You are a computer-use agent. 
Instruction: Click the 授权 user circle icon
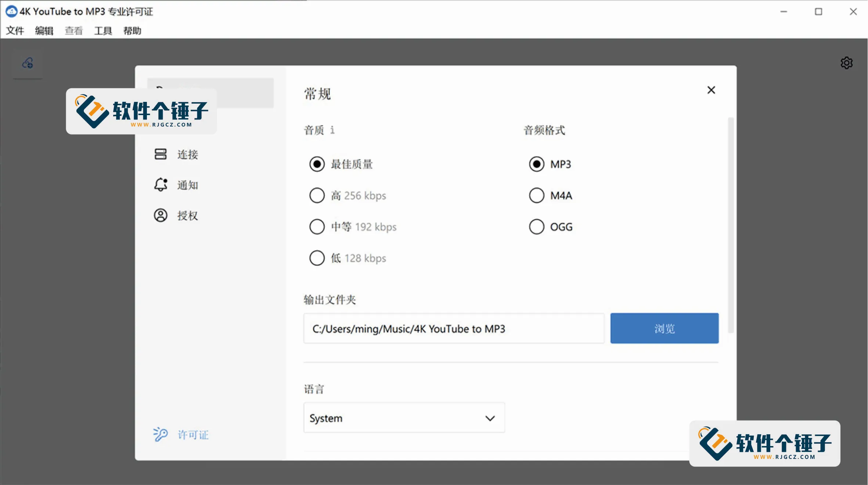pos(161,215)
